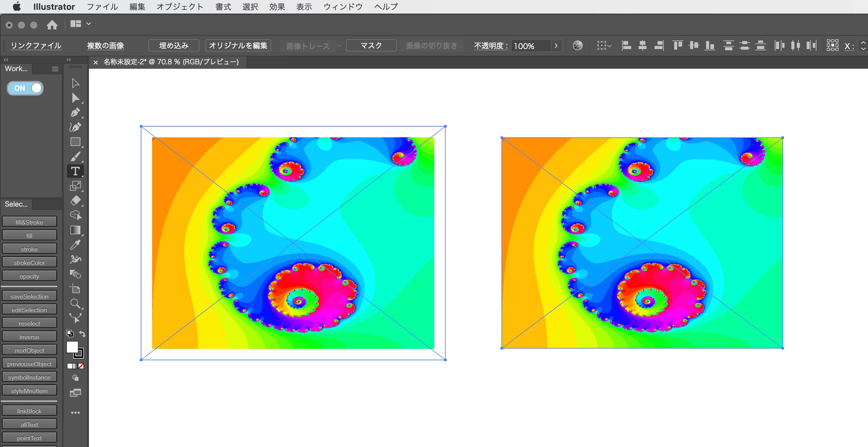Swap fill and stroke colors

83,334
